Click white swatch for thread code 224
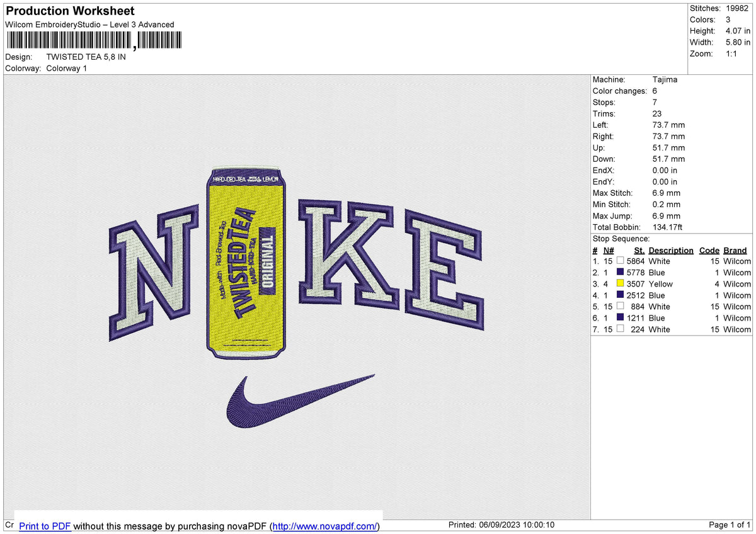Image resolution: width=756 pixels, height=534 pixels. pos(621,329)
